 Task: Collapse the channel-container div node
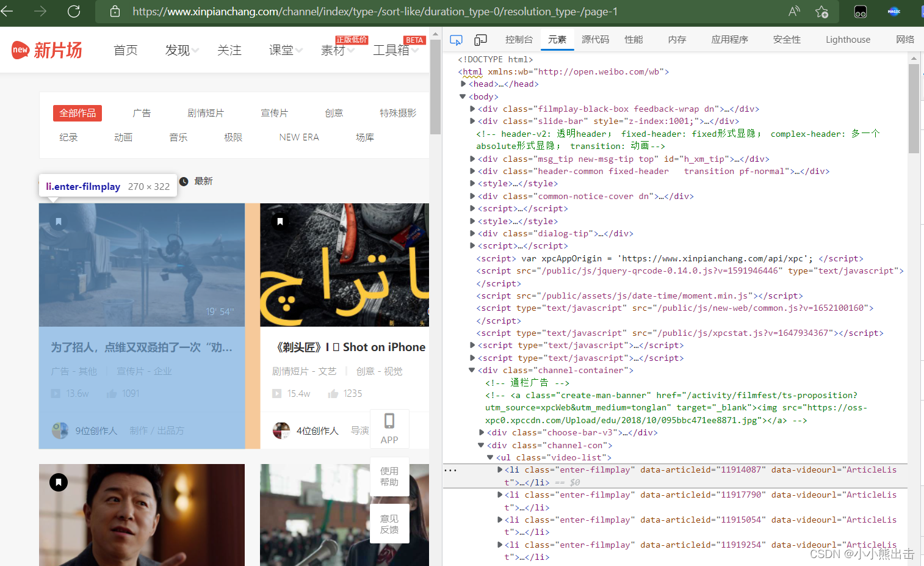point(472,370)
